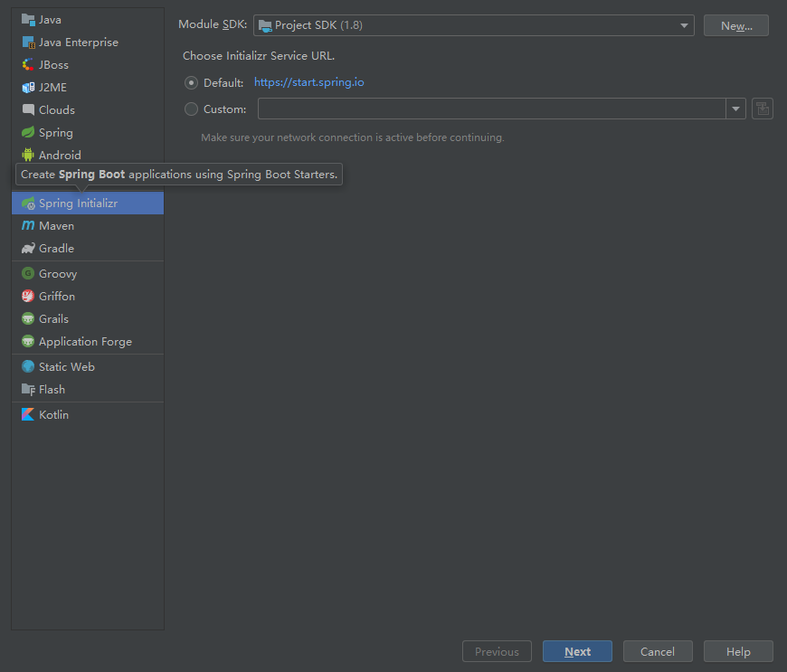Viewport: 787px width, 672px height.
Task: Click the Java project type icon
Action: coord(28,20)
